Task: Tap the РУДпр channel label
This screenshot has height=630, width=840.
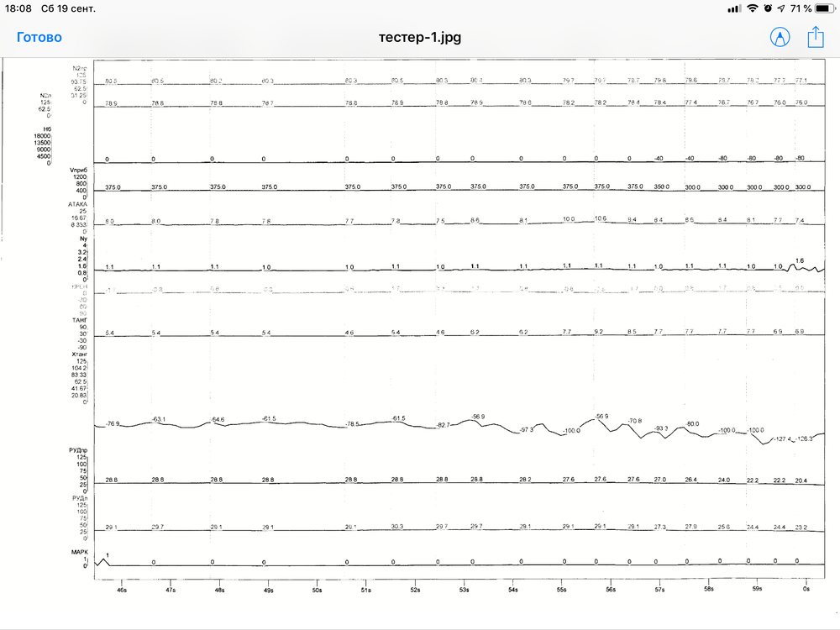Action: tap(77, 450)
